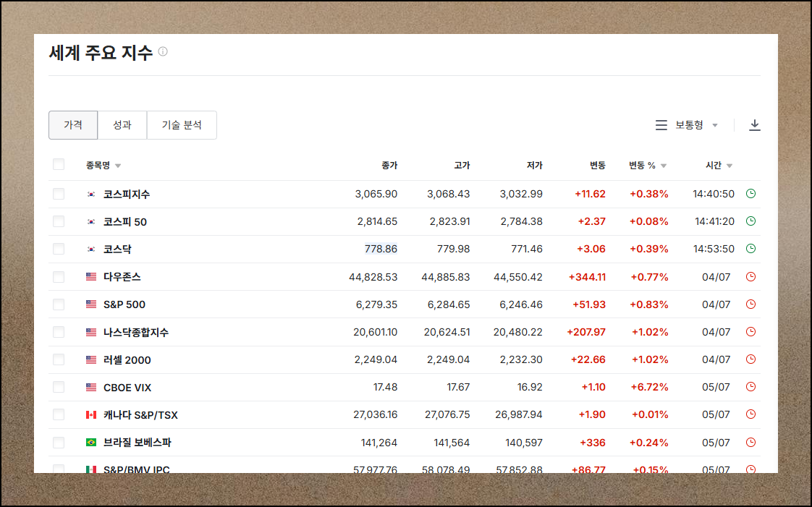The height and width of the screenshot is (507, 812).
Task: Sort by the 종목명 column header
Action: pyautogui.click(x=103, y=166)
